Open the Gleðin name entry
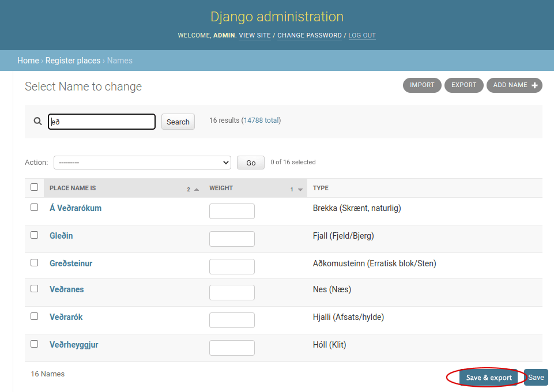 point(61,236)
